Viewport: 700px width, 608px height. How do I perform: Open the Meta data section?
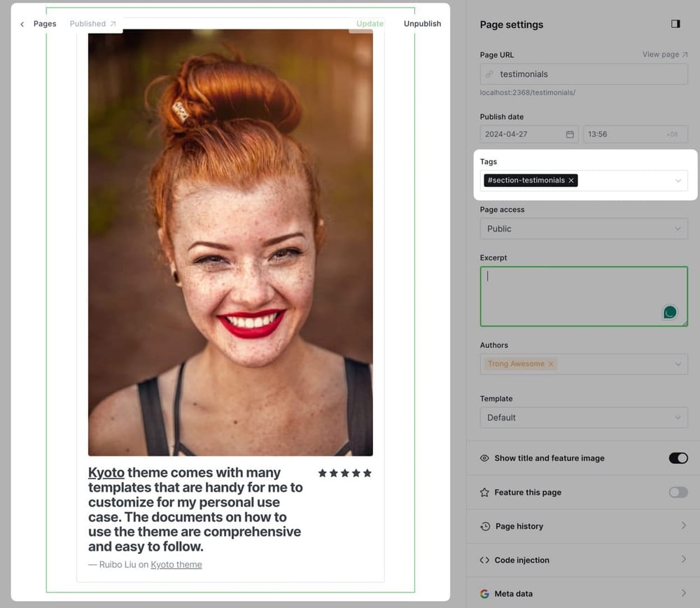point(583,594)
